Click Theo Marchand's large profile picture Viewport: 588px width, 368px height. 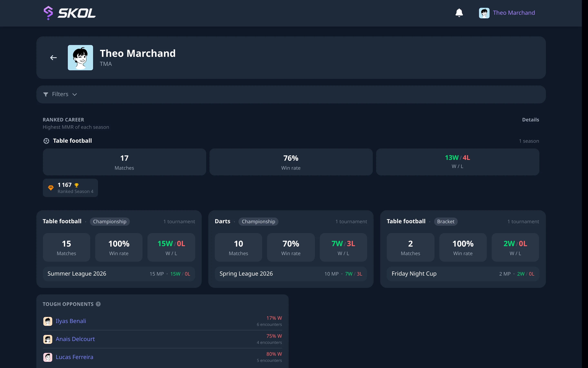[x=80, y=58]
